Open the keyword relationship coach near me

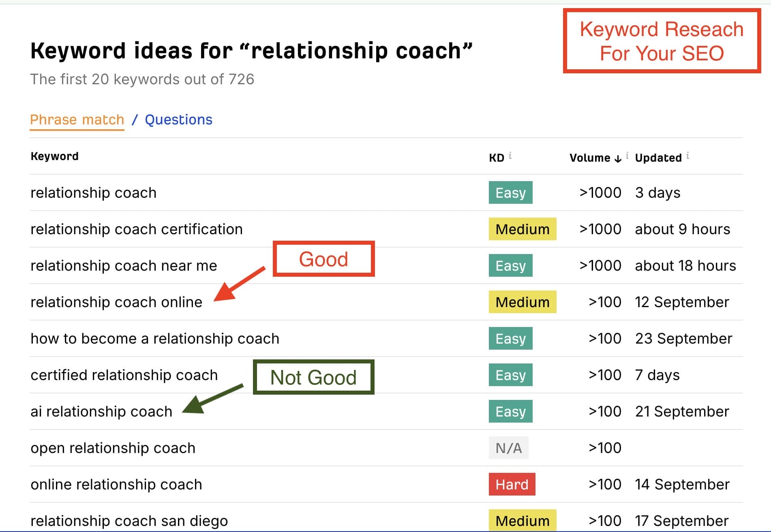pyautogui.click(x=123, y=266)
